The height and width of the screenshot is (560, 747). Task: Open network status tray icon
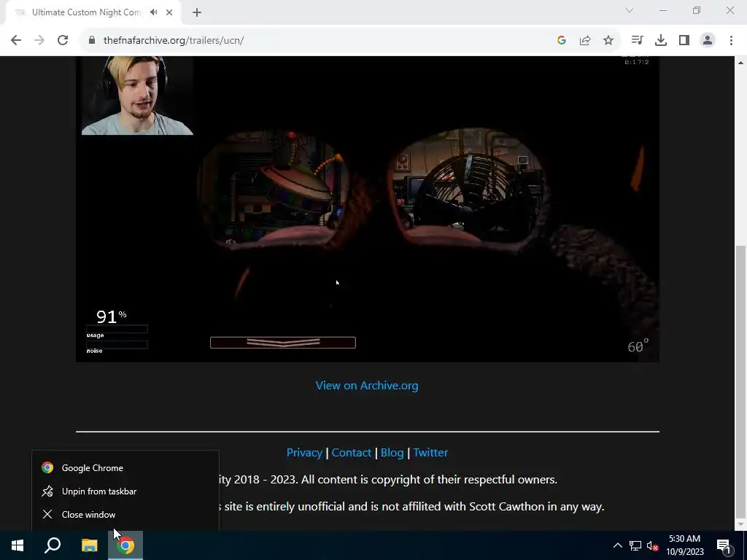click(x=635, y=545)
